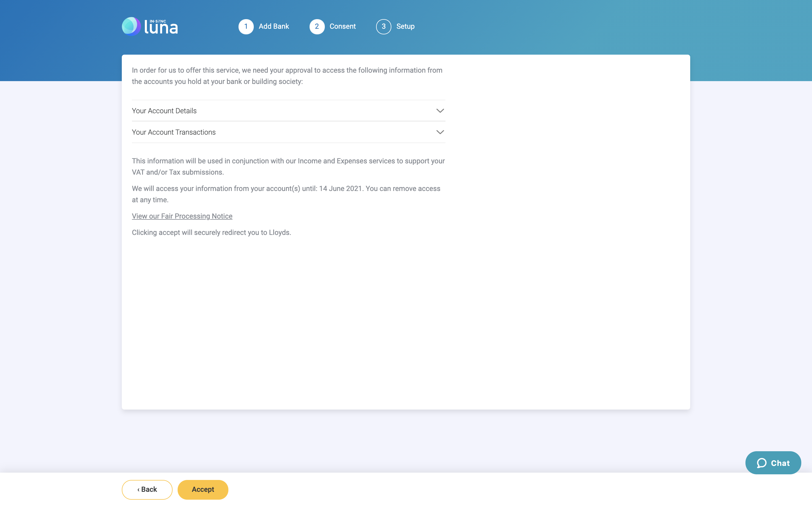This screenshot has width=812, height=507.
Task: Click the step 3 circle icon
Action: click(383, 26)
